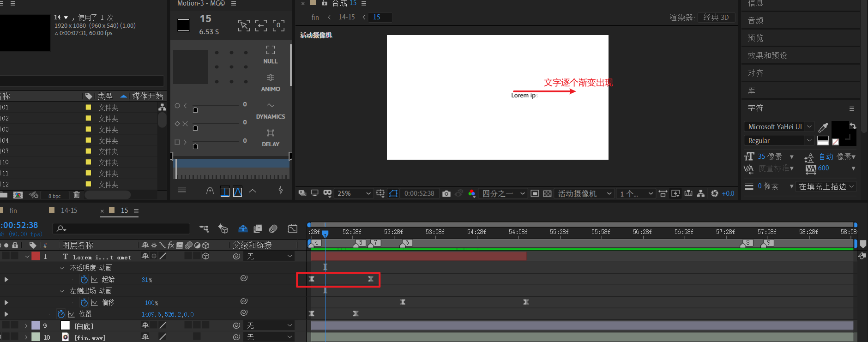This screenshot has height=342, width=868.
Task: Toggle stopwatch for the 偏移 property
Action: (x=84, y=302)
